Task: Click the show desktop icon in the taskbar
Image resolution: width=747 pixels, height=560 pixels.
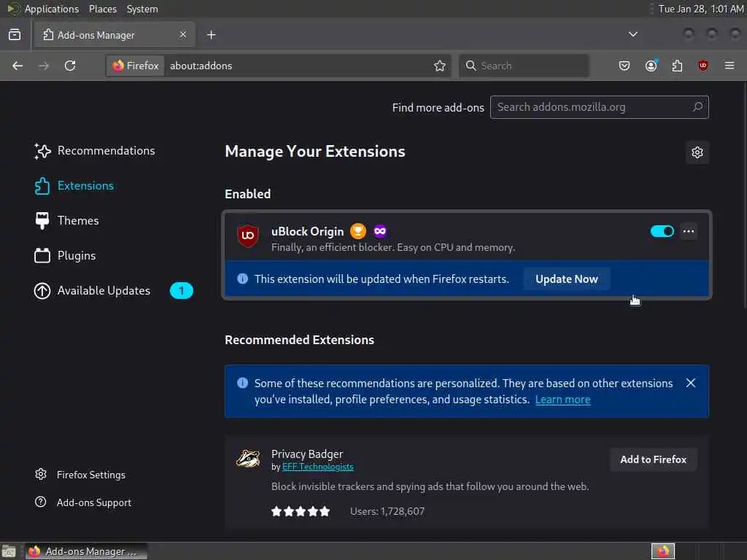Action: [x=9, y=551]
